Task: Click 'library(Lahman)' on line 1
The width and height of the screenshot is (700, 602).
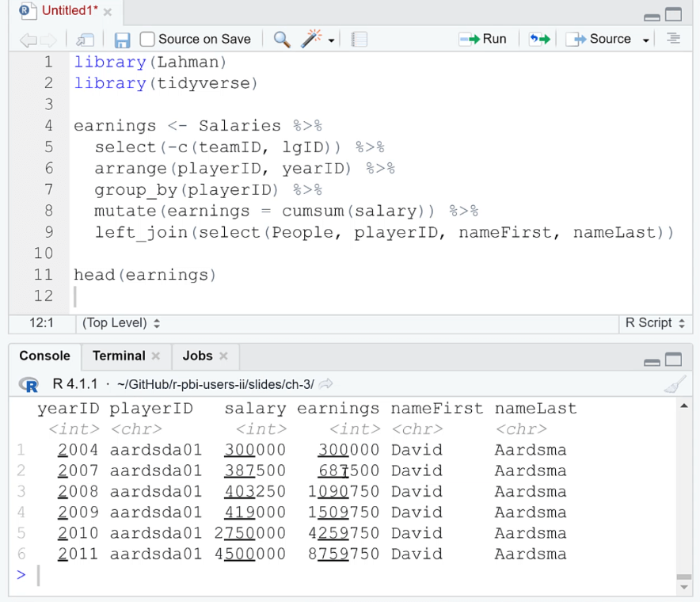Action: tap(150, 62)
